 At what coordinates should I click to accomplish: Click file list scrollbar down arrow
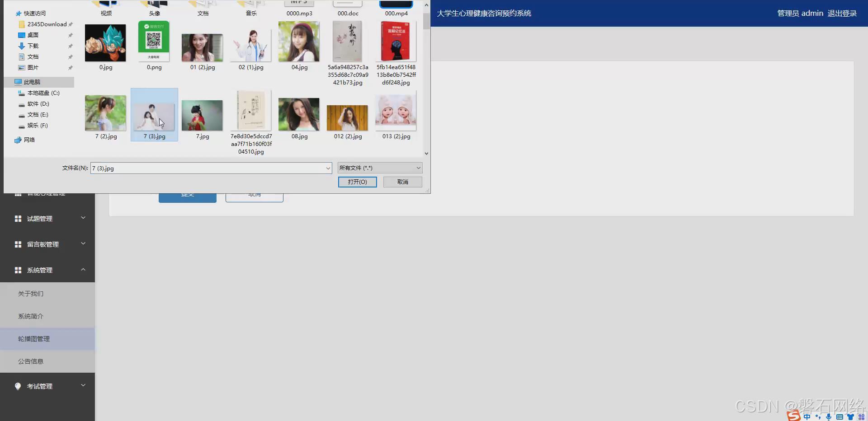(x=426, y=154)
